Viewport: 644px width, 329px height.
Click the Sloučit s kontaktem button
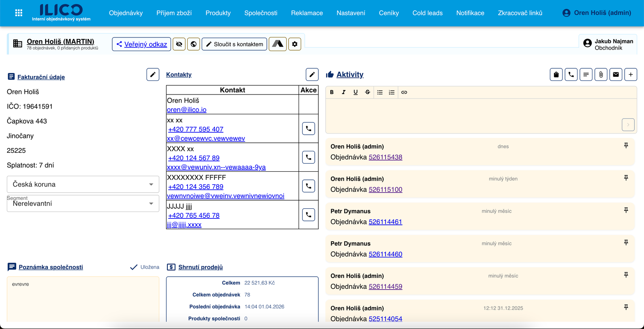[234, 44]
